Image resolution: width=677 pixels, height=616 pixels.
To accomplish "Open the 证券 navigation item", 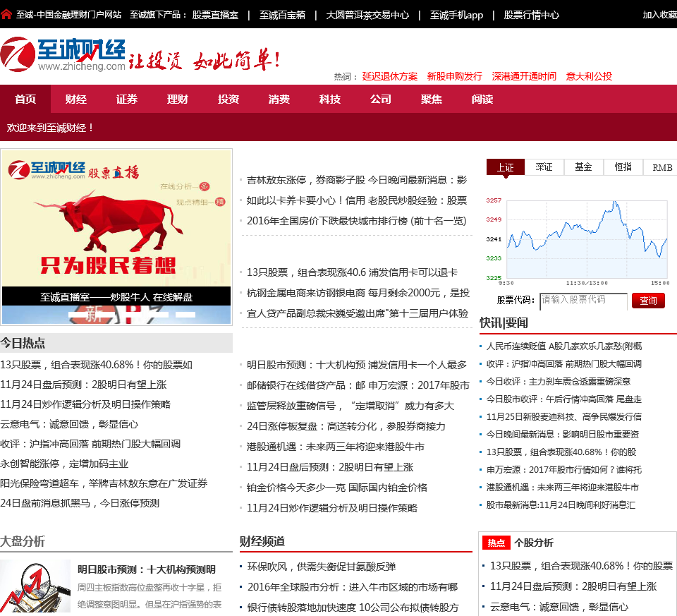I will point(127,99).
